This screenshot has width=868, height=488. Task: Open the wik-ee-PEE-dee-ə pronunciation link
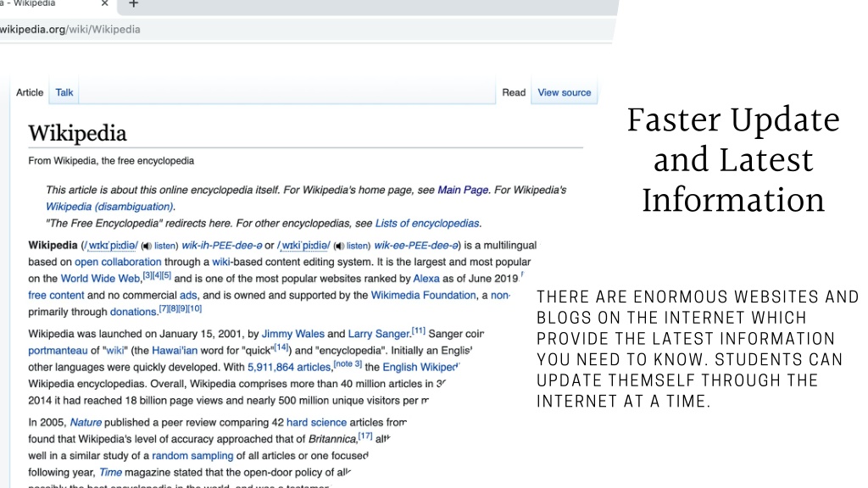[x=416, y=245]
